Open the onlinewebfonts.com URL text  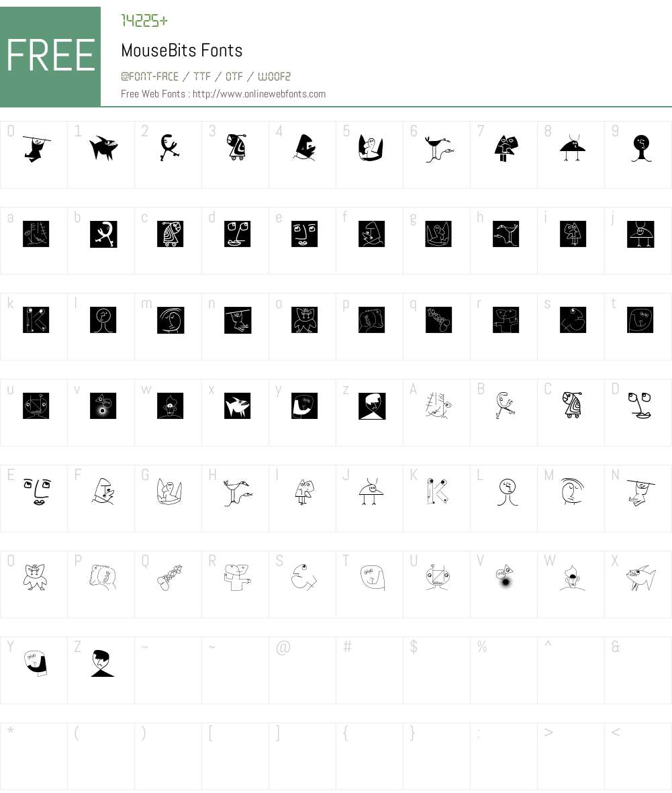(x=259, y=94)
